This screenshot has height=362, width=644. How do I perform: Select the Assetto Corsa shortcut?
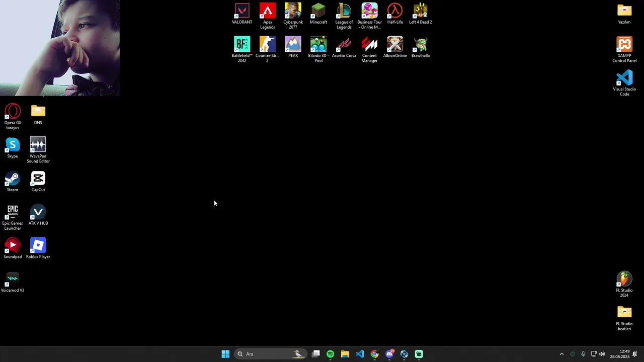344,47
